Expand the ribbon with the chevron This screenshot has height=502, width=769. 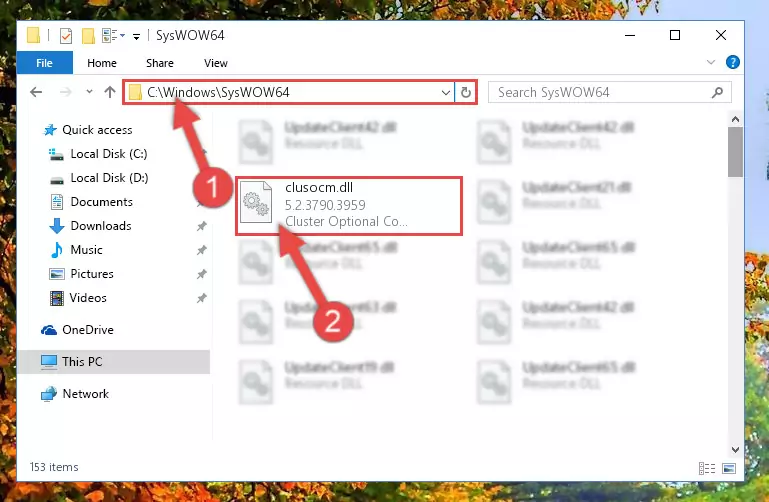[x=711, y=62]
